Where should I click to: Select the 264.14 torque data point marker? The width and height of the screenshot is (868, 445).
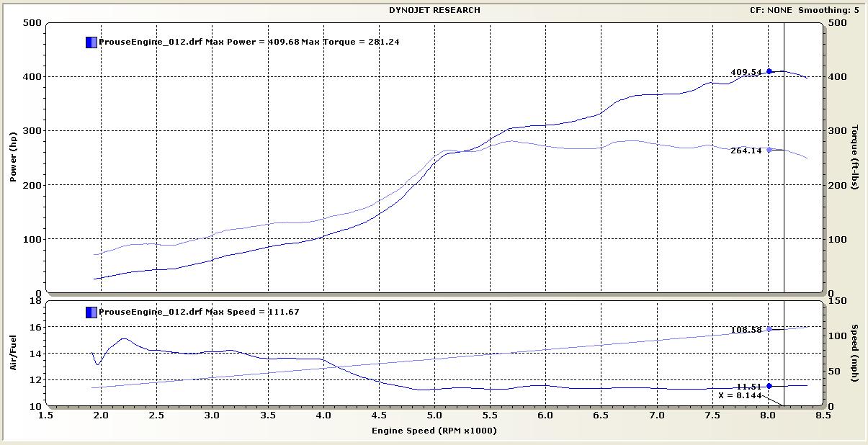(769, 150)
